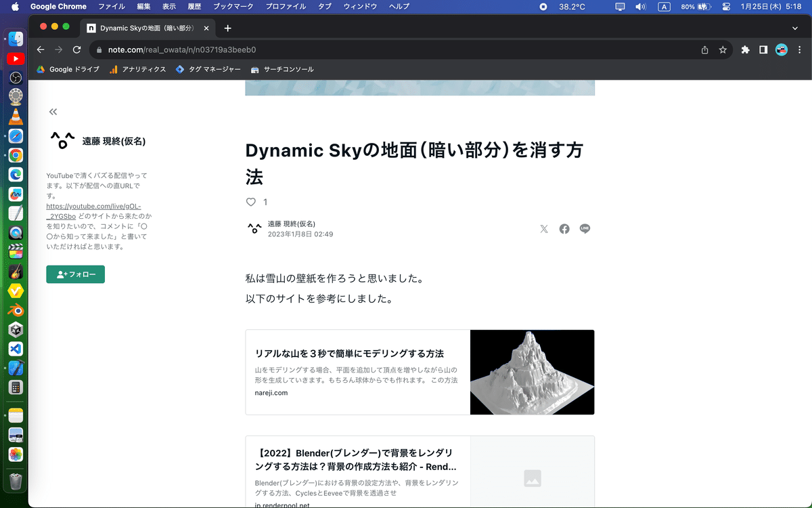The width and height of the screenshot is (812, 508).
Task: Open the リアルな山を3秒で簡単にモデリングする方法 link card
Action: coord(420,372)
